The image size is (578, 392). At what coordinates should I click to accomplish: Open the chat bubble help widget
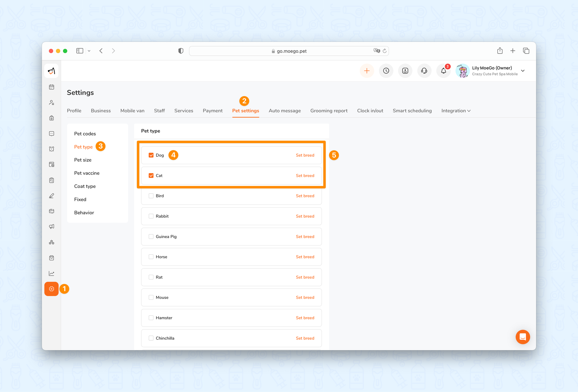[523, 337]
